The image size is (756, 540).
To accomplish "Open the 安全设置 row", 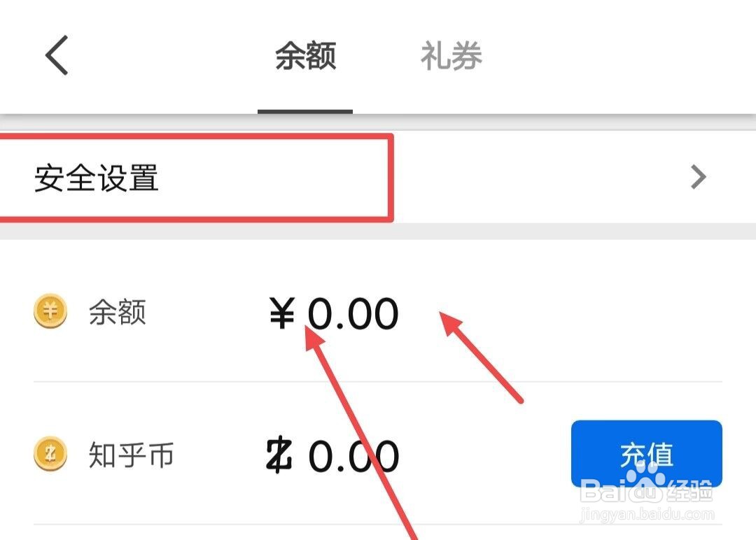I will pos(378,177).
